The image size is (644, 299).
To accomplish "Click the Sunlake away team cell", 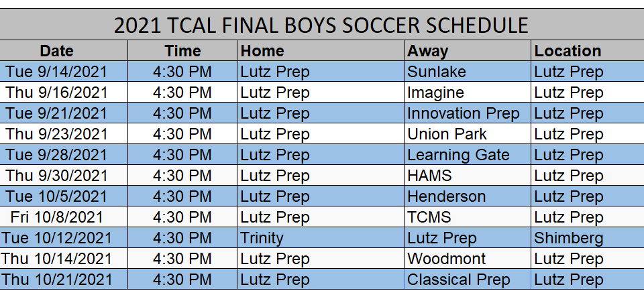I will pos(468,72).
